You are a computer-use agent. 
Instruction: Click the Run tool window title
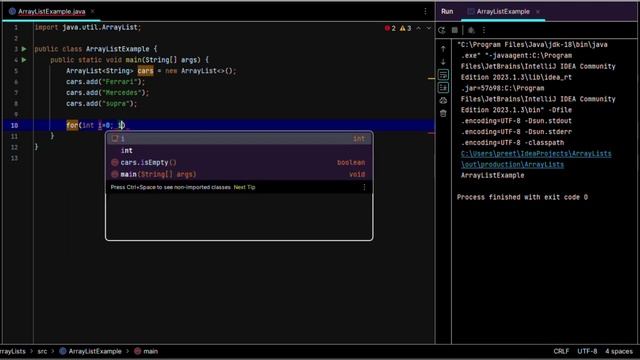pyautogui.click(x=447, y=11)
